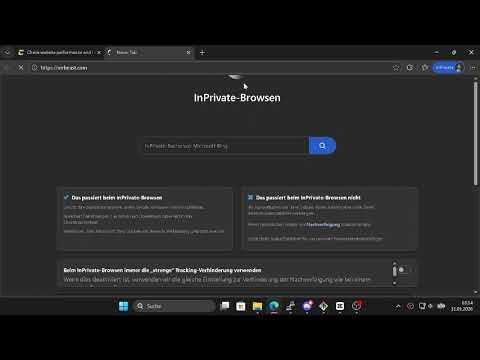Image resolution: width=480 pixels, height=360 pixels.
Task: View site information icon in address bar
Action: 34,68
